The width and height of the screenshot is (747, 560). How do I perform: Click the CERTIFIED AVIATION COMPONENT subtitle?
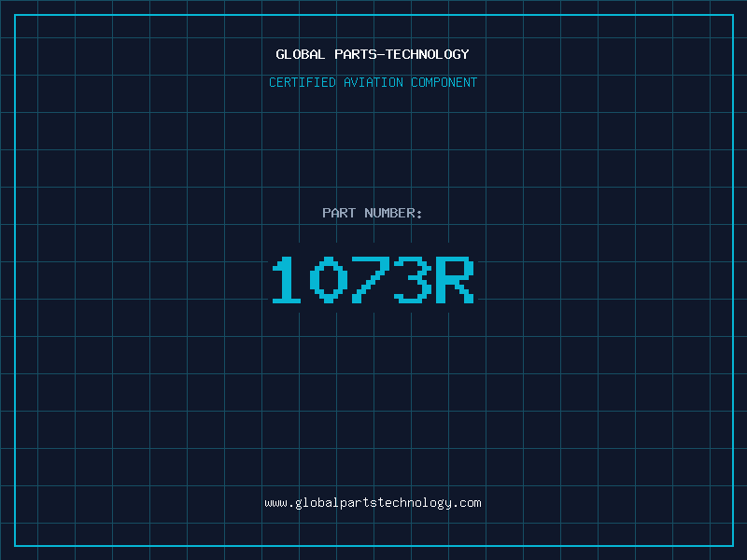373,82
